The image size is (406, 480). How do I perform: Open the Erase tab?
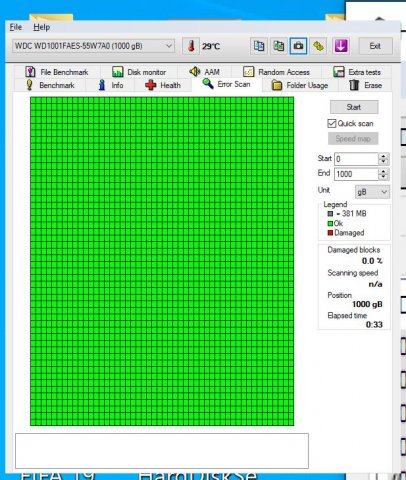365,85
